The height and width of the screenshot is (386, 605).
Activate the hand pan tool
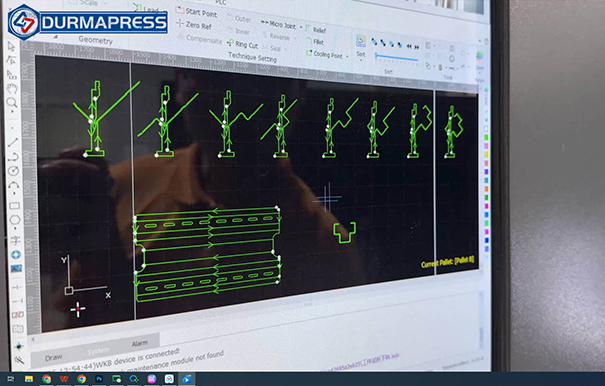(12, 88)
